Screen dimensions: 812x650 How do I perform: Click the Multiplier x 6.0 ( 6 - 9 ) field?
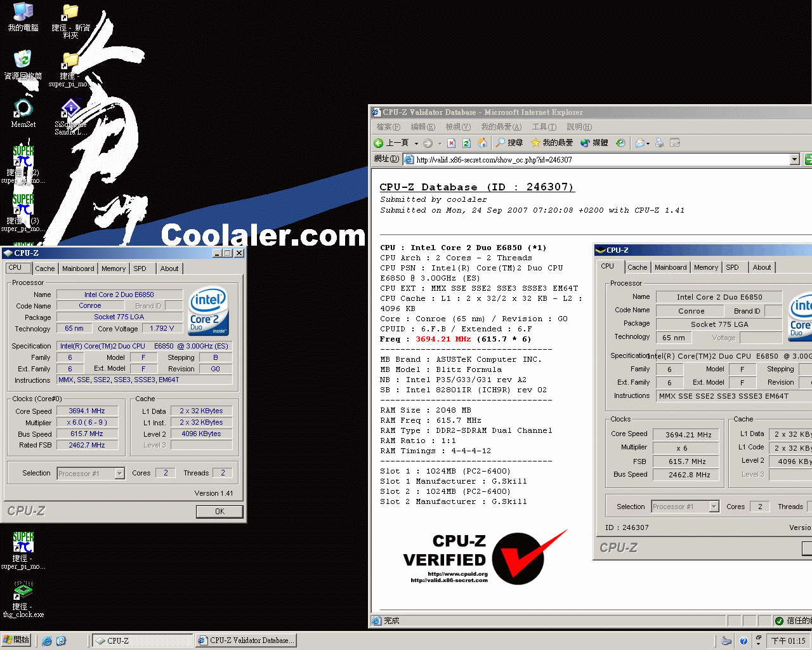coord(87,423)
